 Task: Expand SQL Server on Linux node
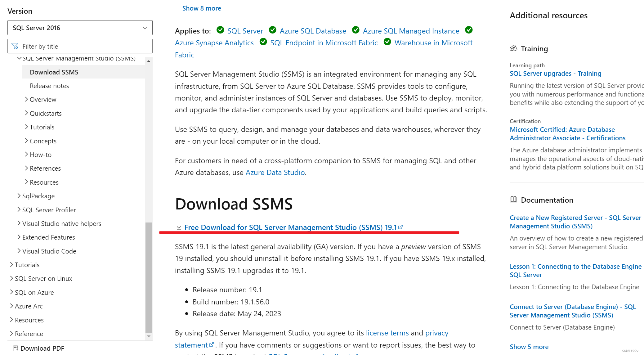pos(12,278)
